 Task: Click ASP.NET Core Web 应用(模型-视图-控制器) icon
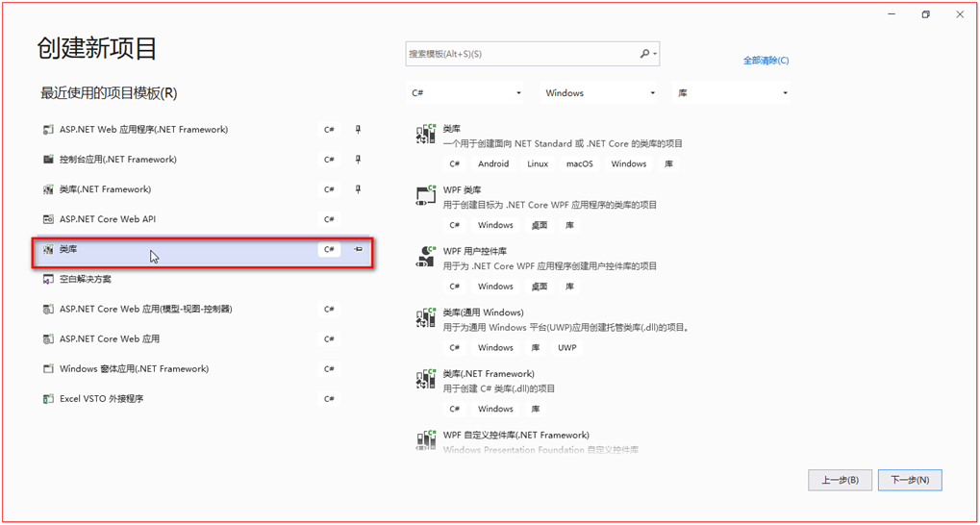coord(48,309)
